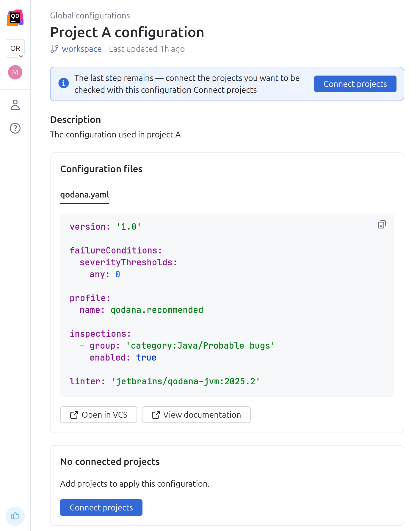
Task: Follow the workspace link
Action: click(x=82, y=49)
